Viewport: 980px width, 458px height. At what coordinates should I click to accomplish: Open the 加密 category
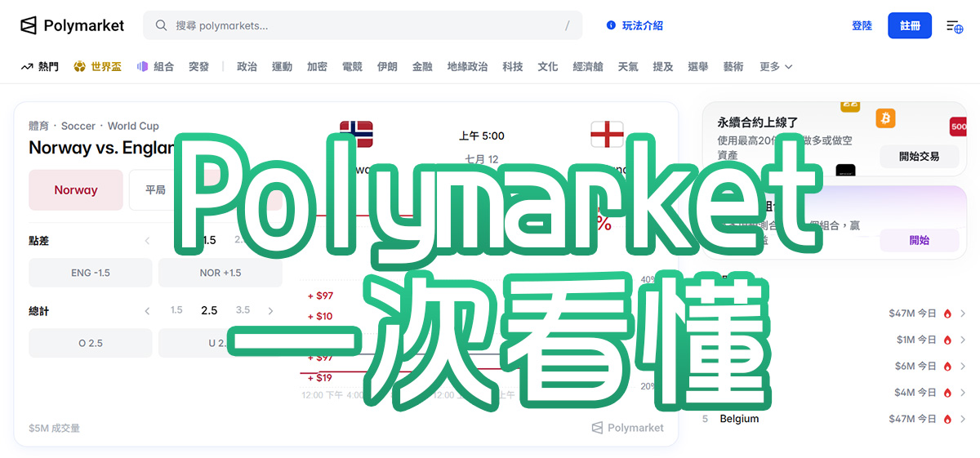coord(317,67)
